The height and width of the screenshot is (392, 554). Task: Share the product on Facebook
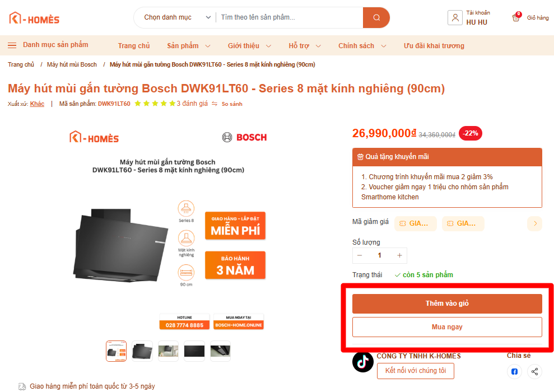(x=514, y=371)
